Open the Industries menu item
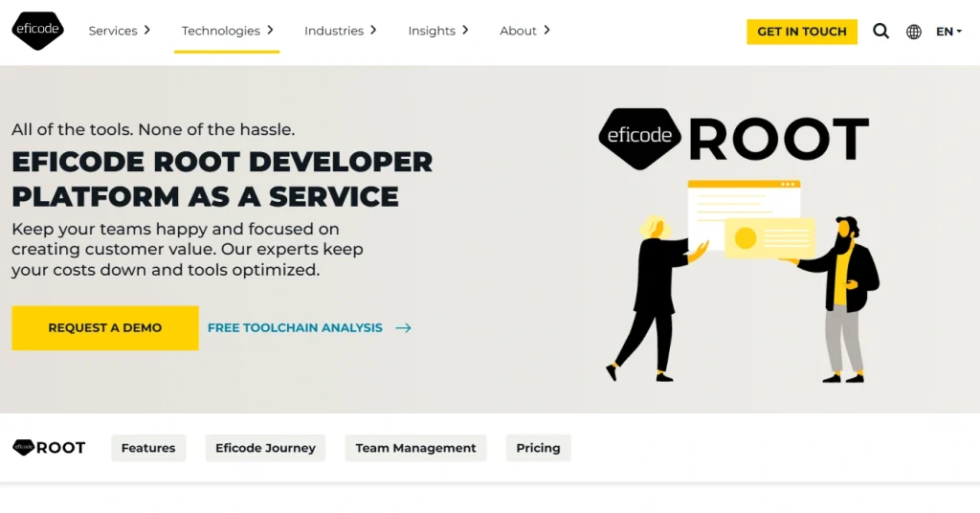The image size is (980, 513). [334, 31]
